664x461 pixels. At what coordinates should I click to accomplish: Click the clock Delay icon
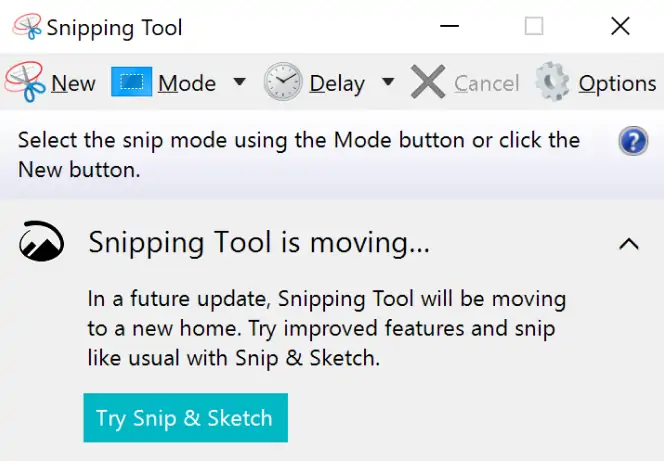pyautogui.click(x=283, y=82)
